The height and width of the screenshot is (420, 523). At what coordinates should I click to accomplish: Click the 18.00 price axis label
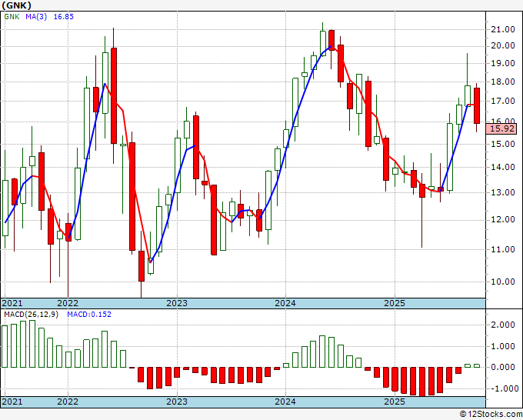point(503,82)
